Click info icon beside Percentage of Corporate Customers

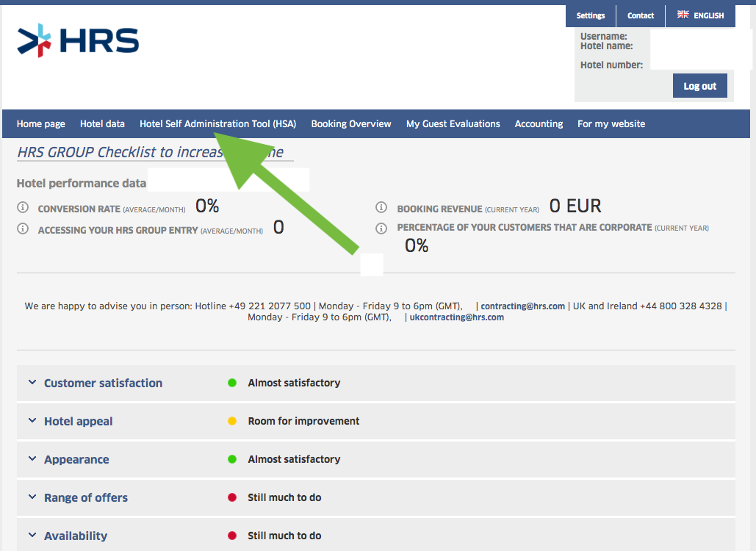click(381, 228)
